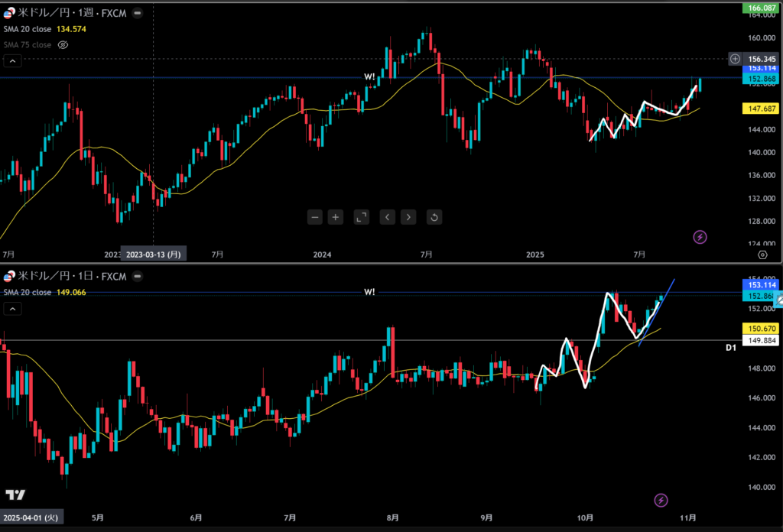Reset the chart view
783x532 pixels.
point(434,217)
